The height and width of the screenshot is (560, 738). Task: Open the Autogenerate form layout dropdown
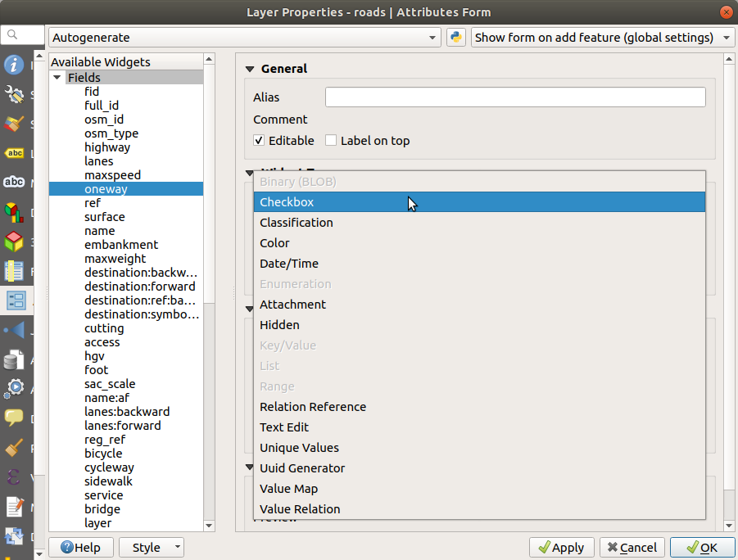[x=245, y=38]
